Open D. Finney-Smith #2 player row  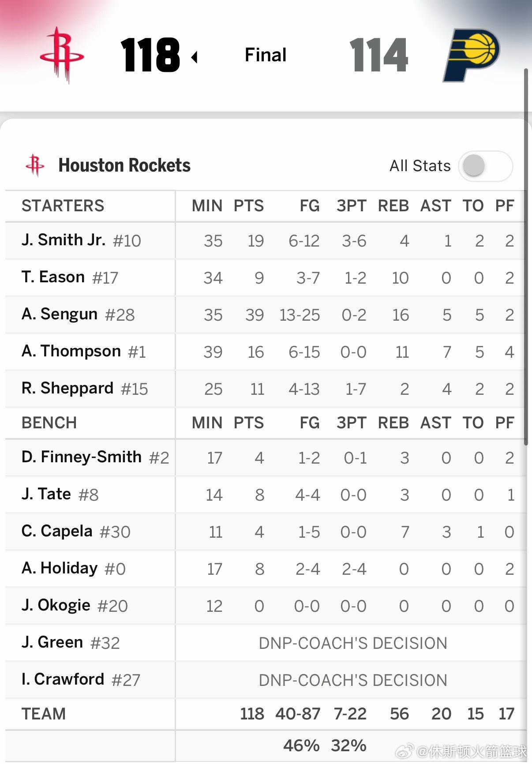[x=266, y=457]
